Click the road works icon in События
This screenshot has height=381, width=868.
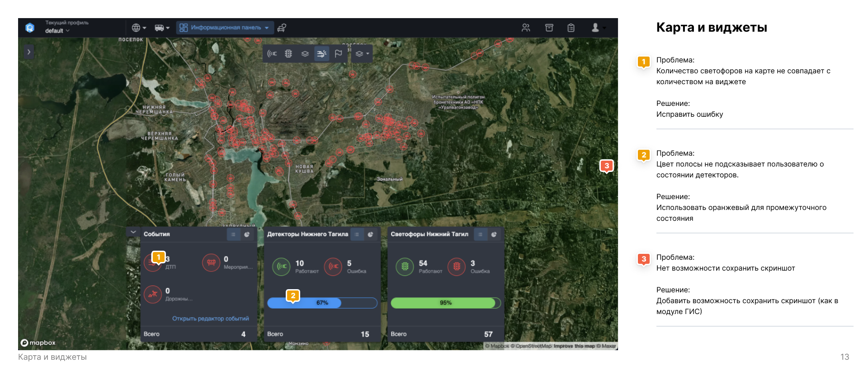(153, 294)
